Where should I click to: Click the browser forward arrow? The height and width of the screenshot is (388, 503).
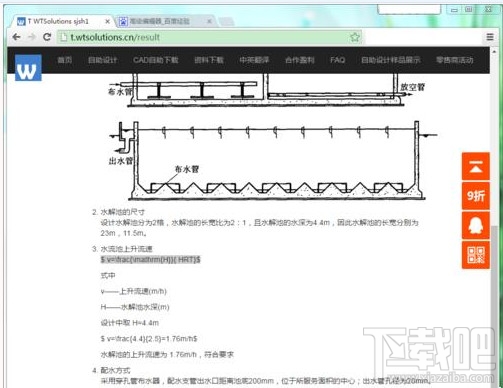pyautogui.click(x=32, y=37)
